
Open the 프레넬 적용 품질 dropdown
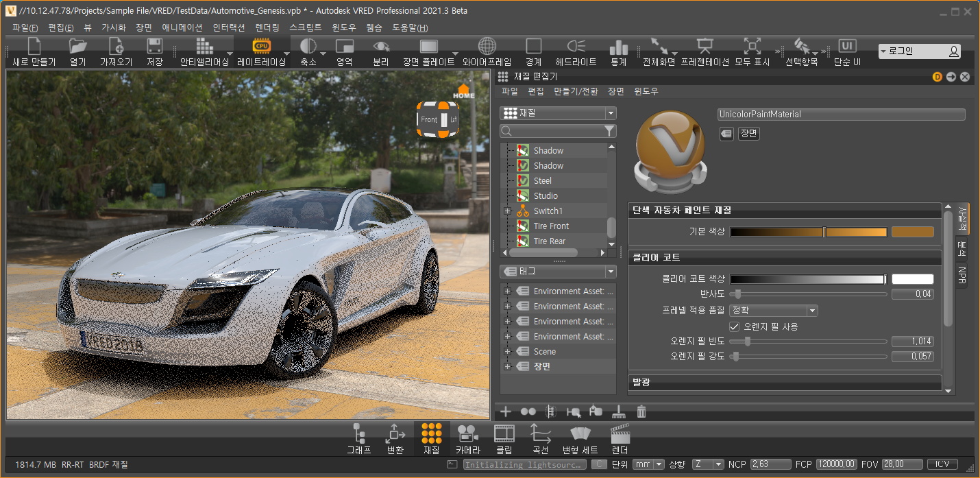(x=774, y=311)
